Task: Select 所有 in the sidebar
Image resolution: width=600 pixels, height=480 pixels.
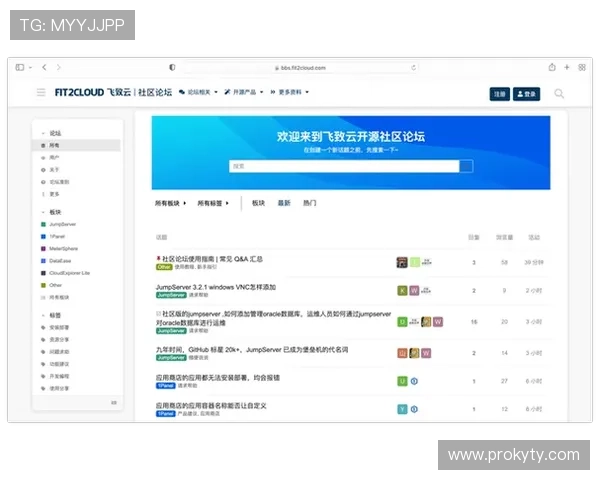Action: [76, 145]
